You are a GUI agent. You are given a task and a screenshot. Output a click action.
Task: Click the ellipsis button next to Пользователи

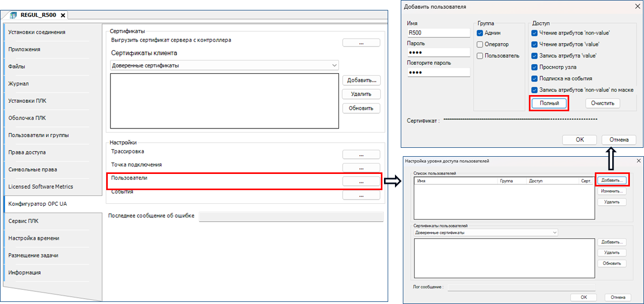click(361, 181)
